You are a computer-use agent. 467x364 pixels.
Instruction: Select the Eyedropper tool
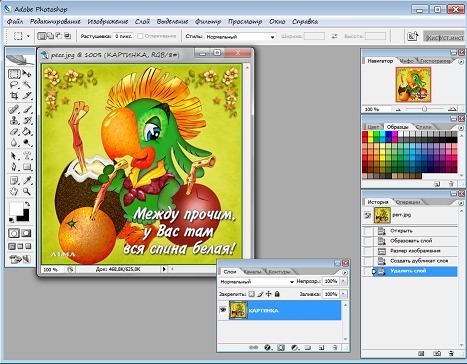point(27,180)
